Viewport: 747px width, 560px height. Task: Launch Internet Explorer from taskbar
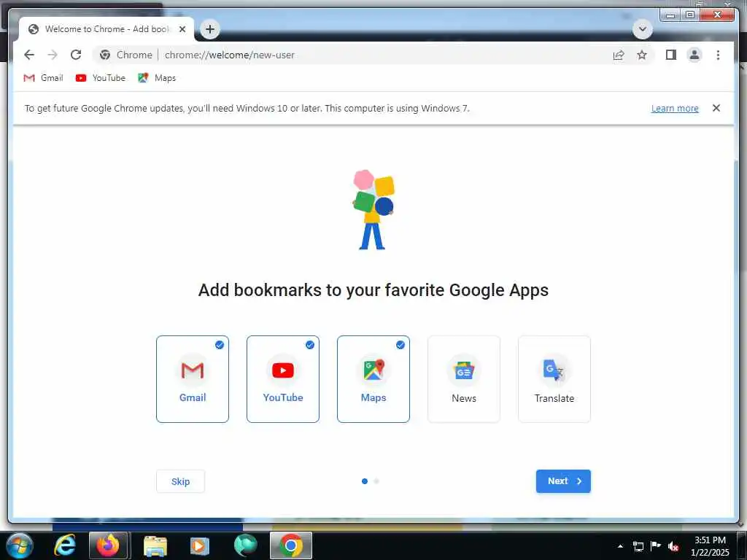coord(64,545)
